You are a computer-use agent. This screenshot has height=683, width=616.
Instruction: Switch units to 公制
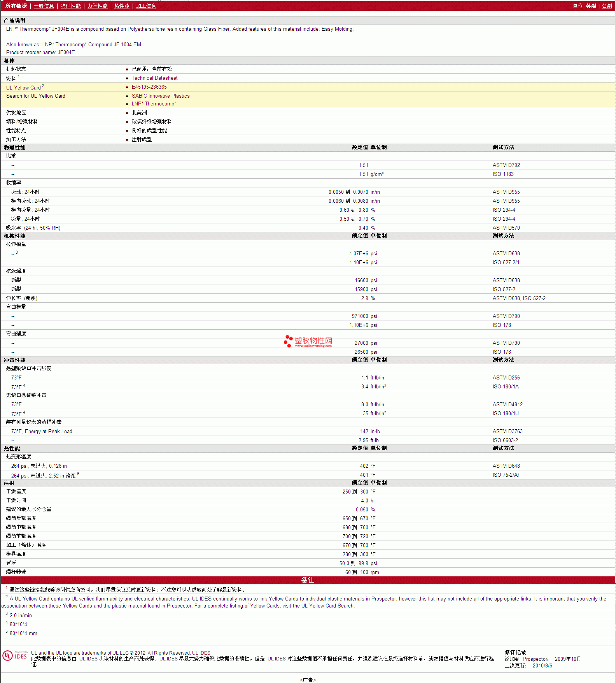(607, 6)
